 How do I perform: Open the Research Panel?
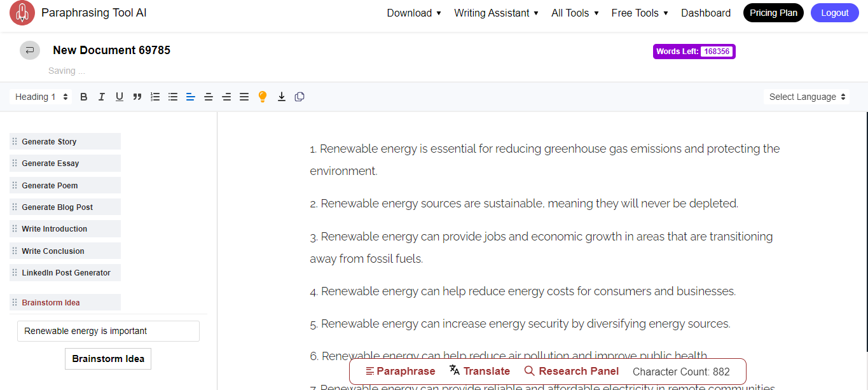coord(571,372)
